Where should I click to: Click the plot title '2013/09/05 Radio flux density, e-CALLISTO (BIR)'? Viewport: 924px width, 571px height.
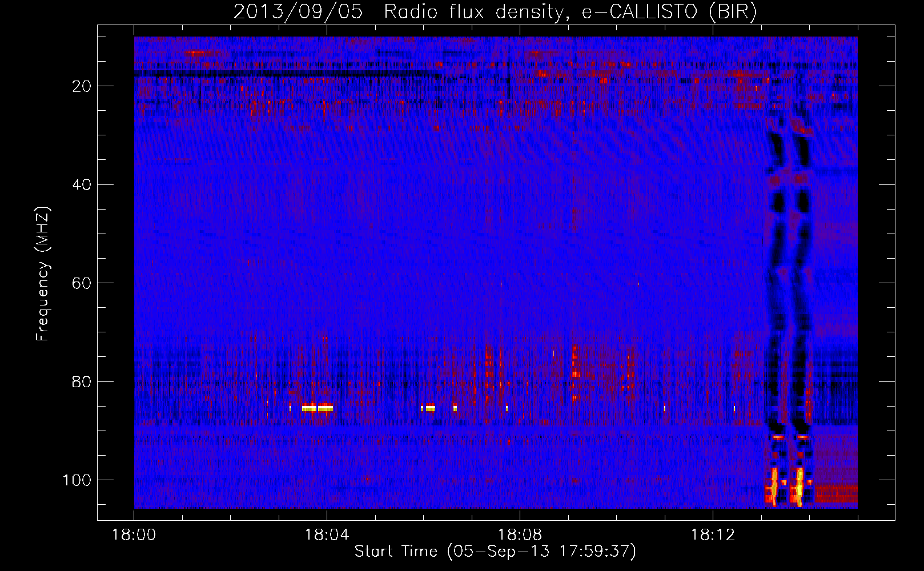point(495,11)
